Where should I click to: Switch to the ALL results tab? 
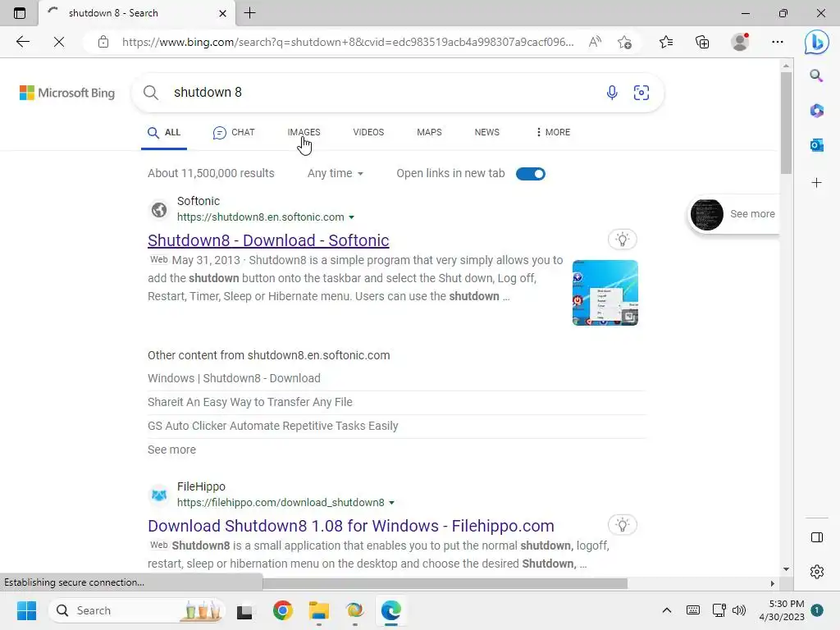164,132
